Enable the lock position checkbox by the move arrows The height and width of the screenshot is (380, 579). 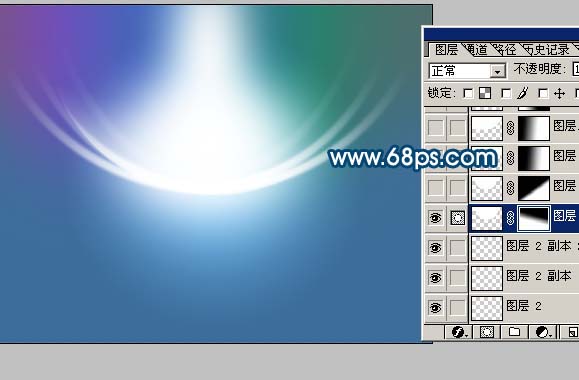click(543, 94)
